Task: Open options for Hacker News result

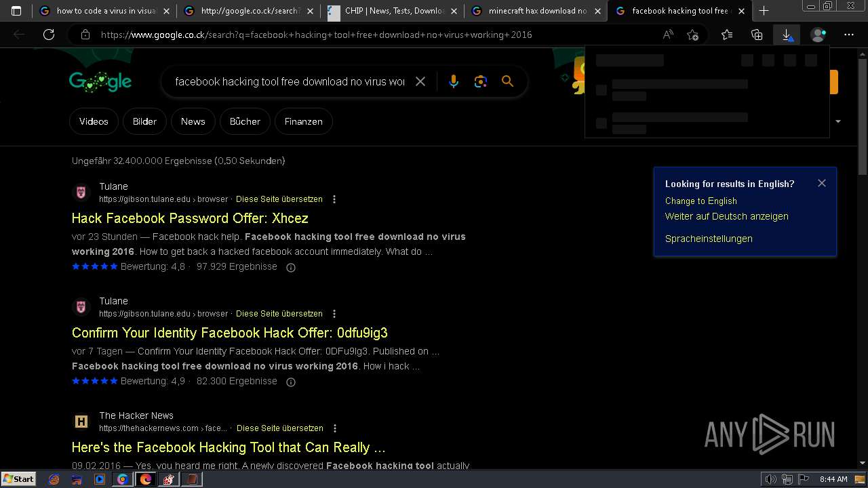Action: tap(335, 428)
